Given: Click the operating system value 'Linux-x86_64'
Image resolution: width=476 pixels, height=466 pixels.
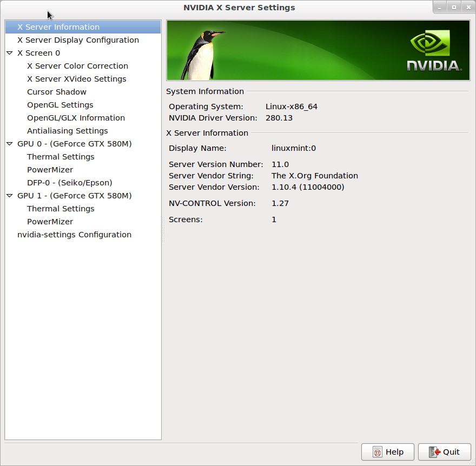Looking at the screenshot, I should tap(292, 107).
